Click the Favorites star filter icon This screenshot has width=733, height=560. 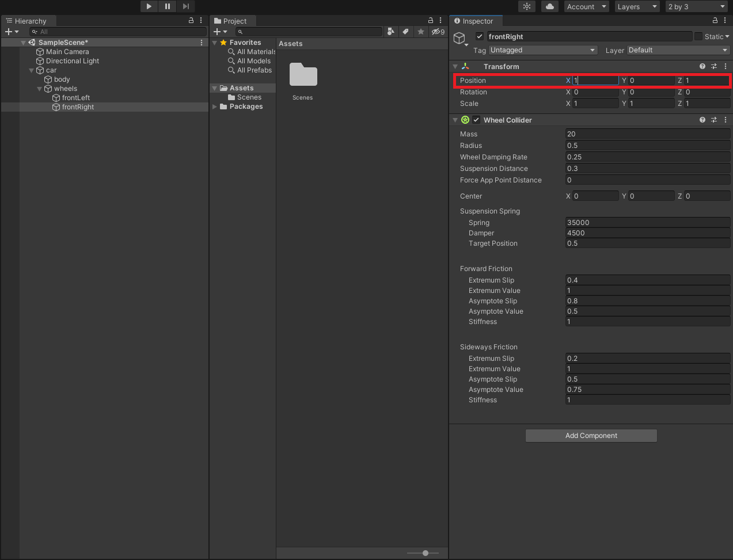[421, 32]
